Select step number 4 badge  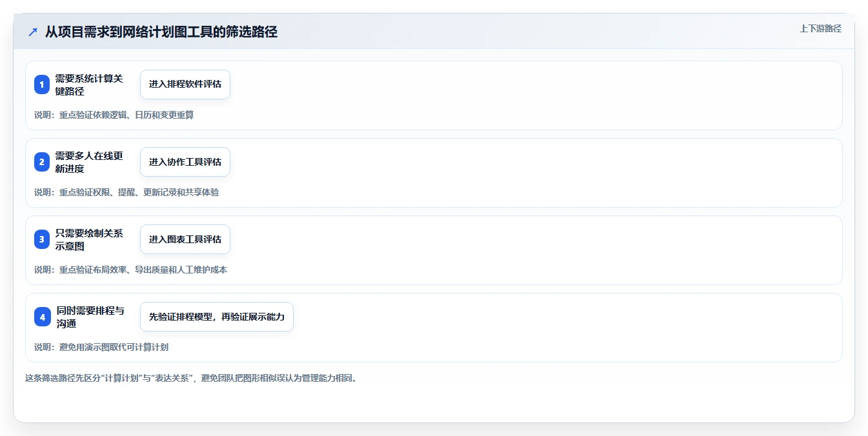pos(42,317)
